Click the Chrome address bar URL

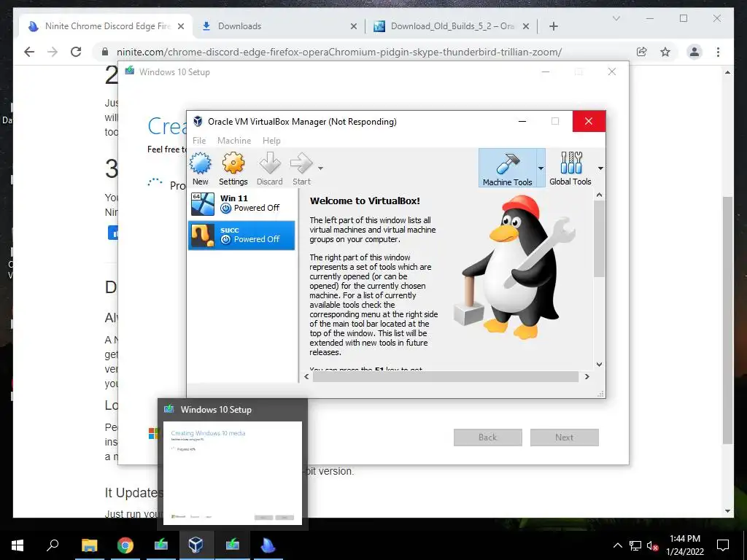click(339, 52)
